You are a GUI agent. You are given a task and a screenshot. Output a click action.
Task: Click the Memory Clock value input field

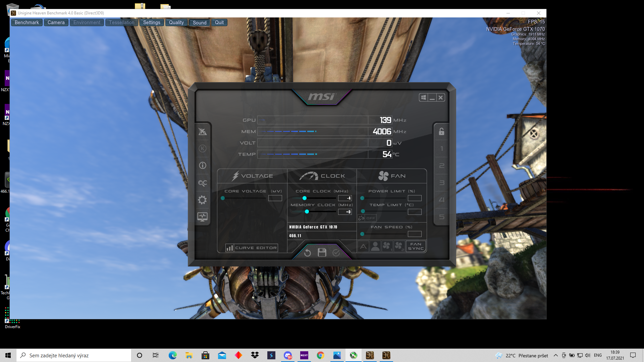click(345, 212)
